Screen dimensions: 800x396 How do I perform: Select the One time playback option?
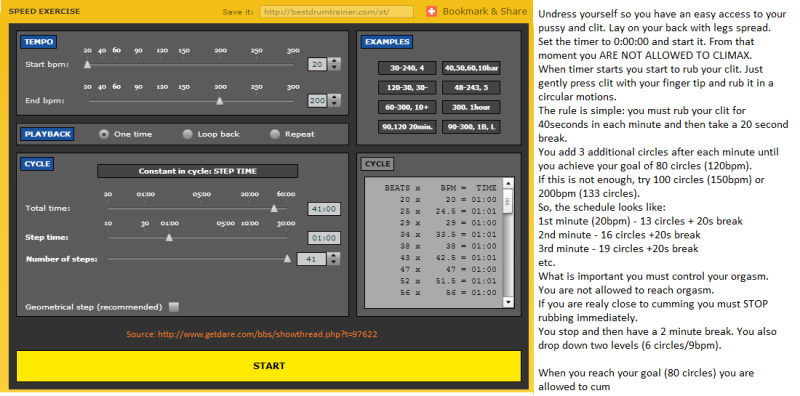[104, 134]
